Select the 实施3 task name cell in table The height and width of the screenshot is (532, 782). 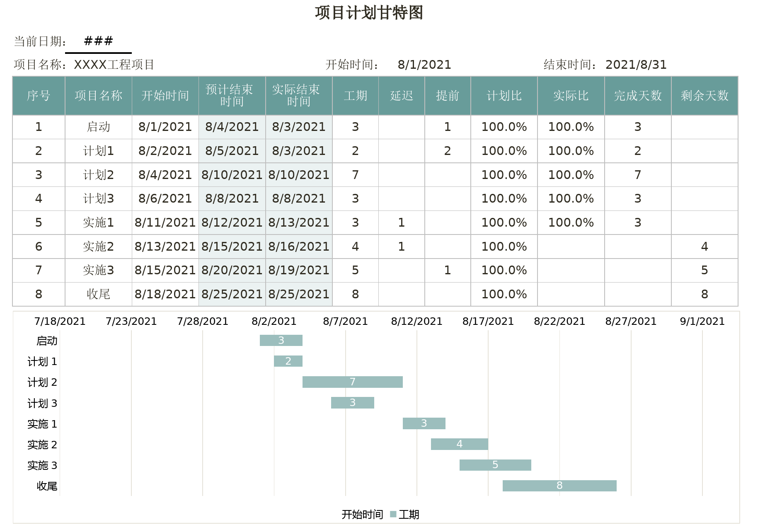(98, 270)
